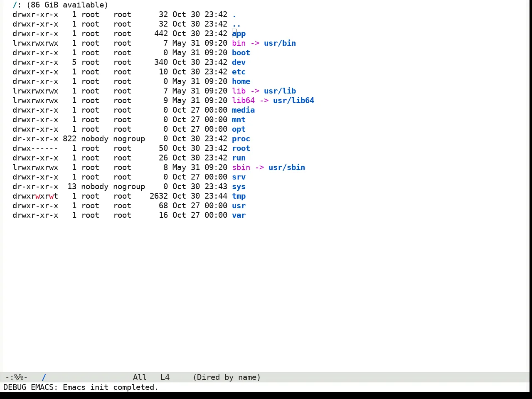Open the run directory

239,158
